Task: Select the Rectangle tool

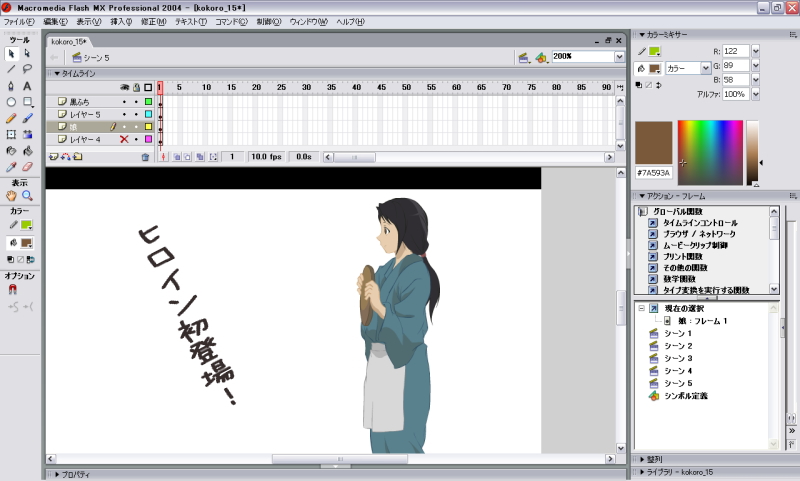Action: [27, 102]
